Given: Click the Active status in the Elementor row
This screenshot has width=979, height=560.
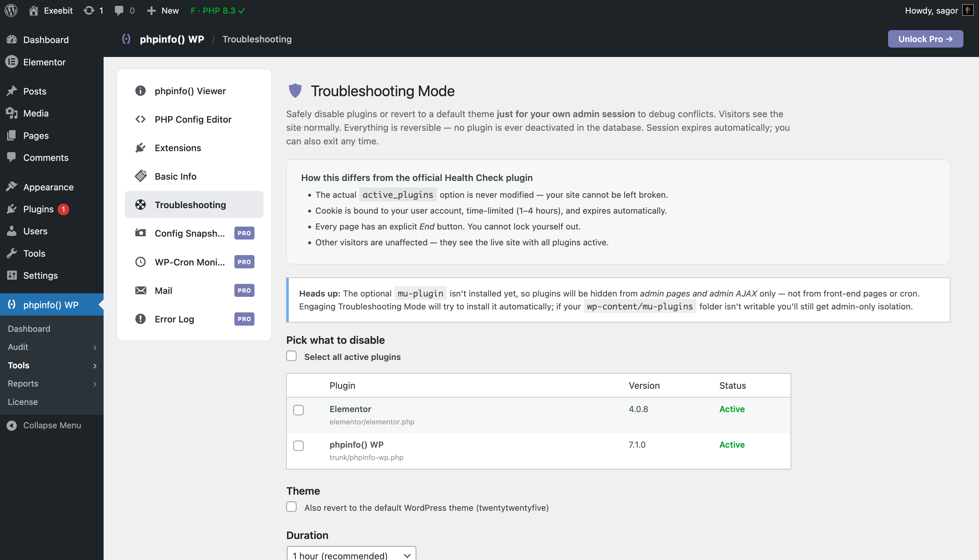Looking at the screenshot, I should pos(732,409).
